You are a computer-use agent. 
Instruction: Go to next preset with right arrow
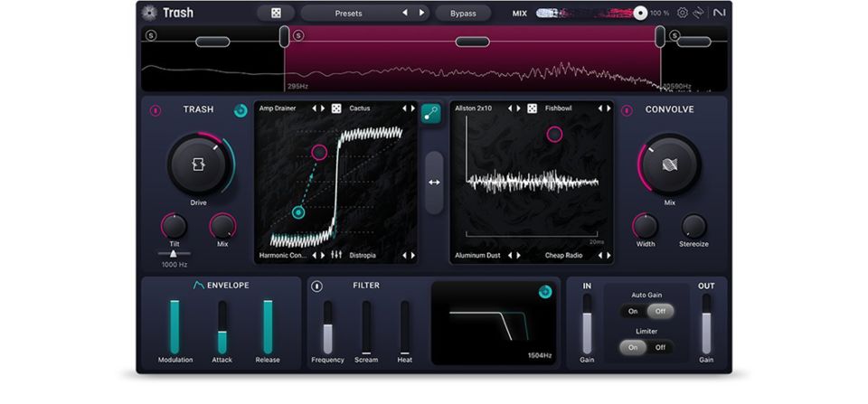(x=421, y=14)
